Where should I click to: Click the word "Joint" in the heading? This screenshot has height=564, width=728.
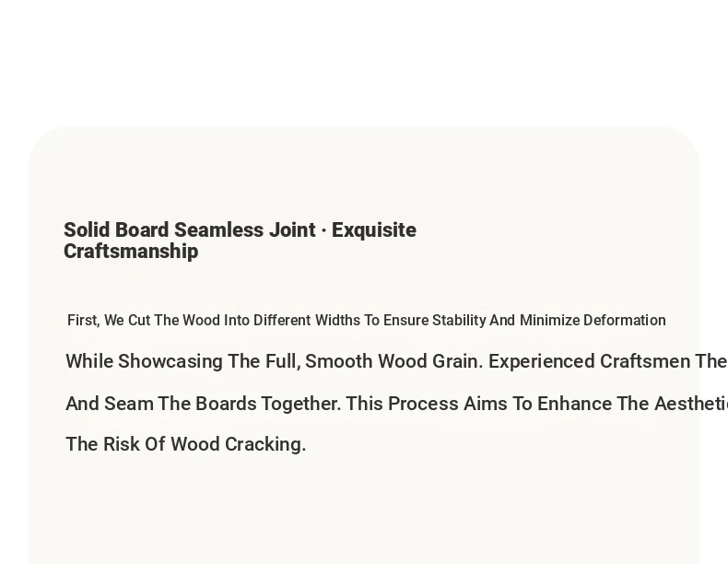click(291, 230)
